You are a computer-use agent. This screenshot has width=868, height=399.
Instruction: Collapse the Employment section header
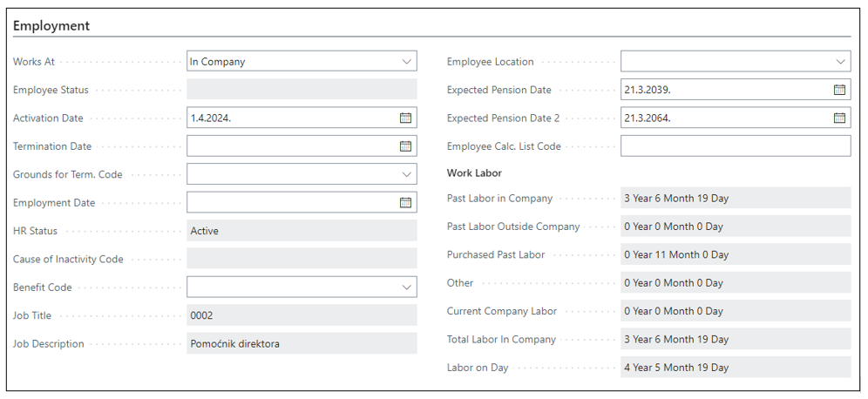[51, 26]
